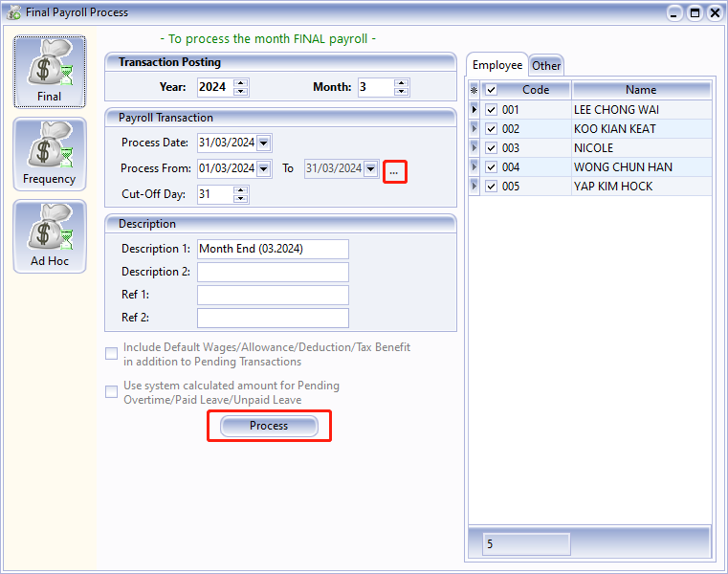This screenshot has width=728, height=574.
Task: Click into the Description 2 field
Action: click(273, 272)
